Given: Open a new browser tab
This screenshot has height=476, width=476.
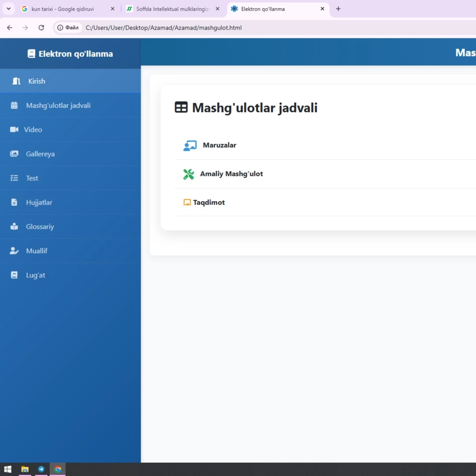Looking at the screenshot, I should pos(338,9).
